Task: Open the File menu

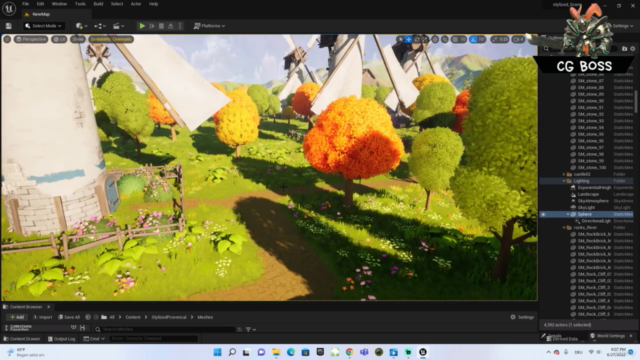Action: click(25, 4)
